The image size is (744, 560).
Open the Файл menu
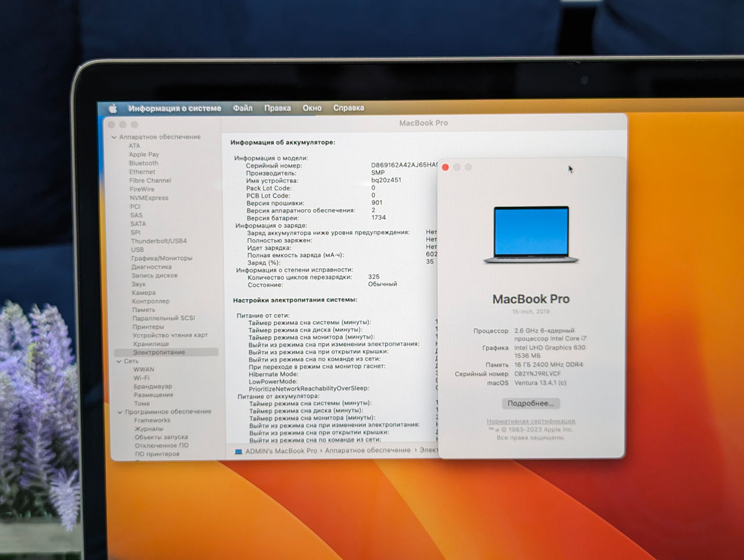pyautogui.click(x=242, y=108)
